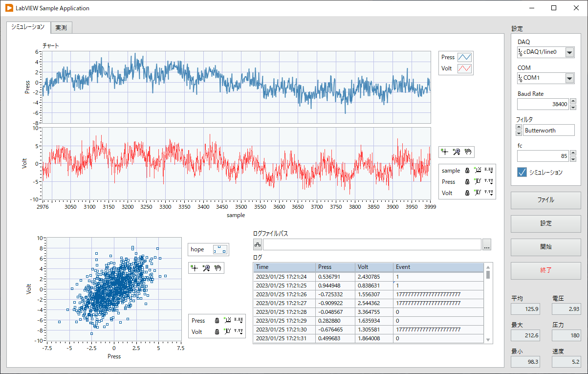
Task: Click the log file path input field
Action: coord(371,245)
